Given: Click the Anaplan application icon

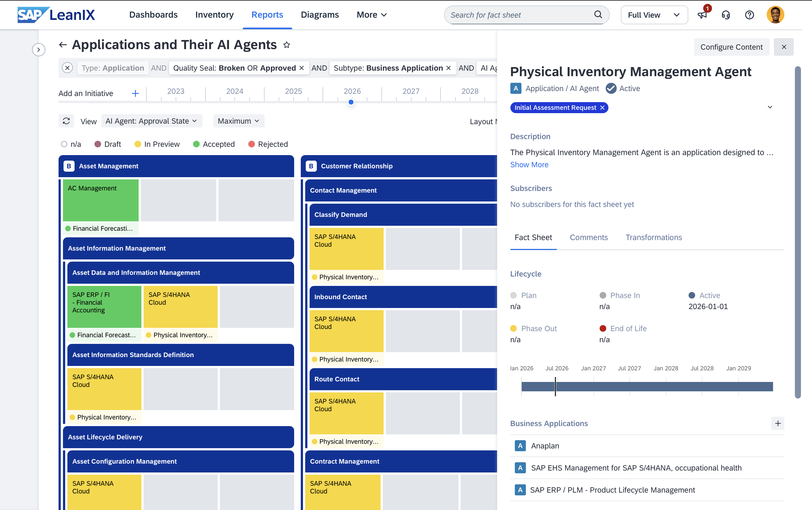Looking at the screenshot, I should [520, 446].
